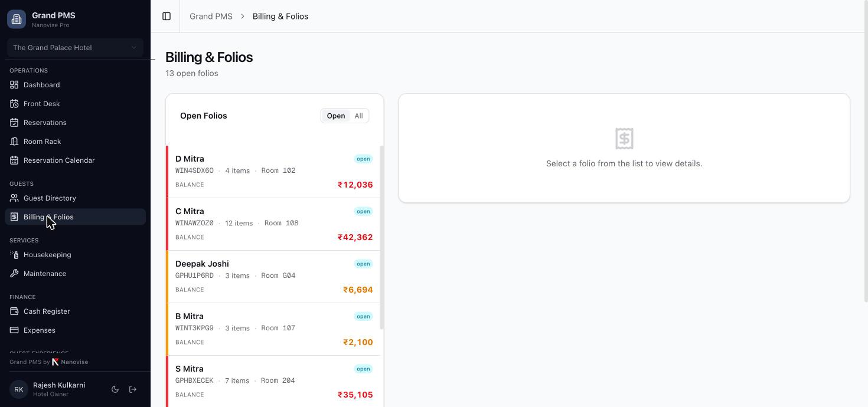
Task: Switch folio filter to All
Action: pyautogui.click(x=358, y=116)
